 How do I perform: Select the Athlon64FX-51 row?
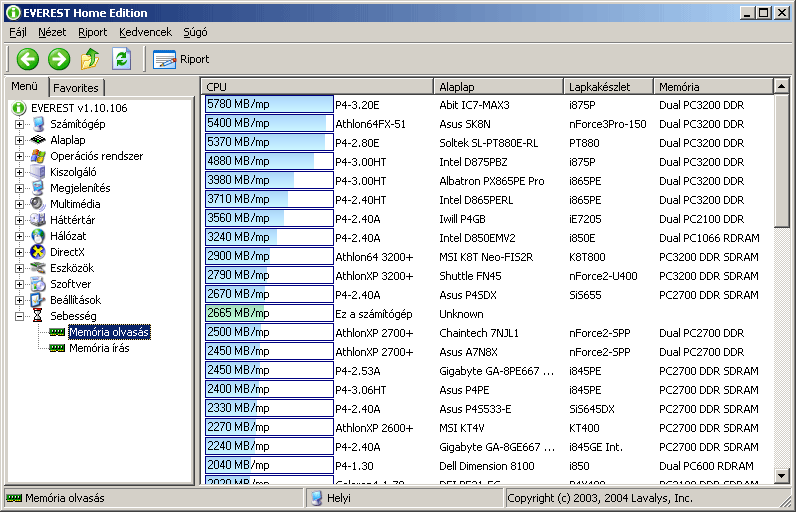point(488,124)
